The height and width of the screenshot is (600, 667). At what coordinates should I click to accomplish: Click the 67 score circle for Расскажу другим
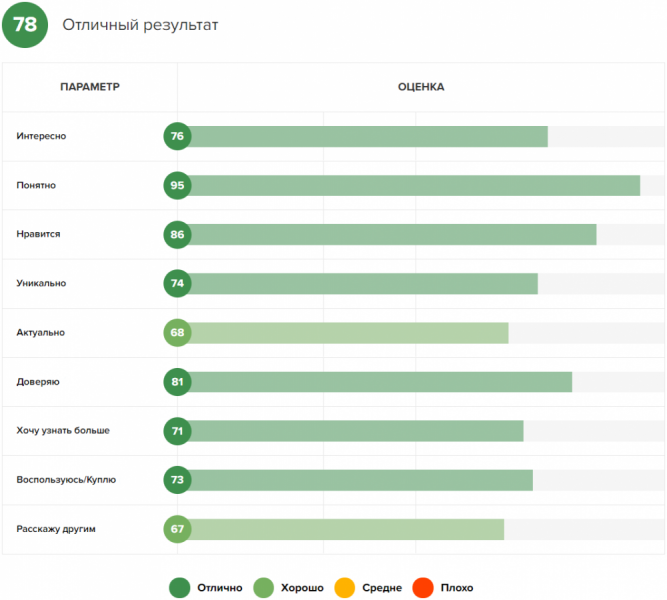click(177, 528)
